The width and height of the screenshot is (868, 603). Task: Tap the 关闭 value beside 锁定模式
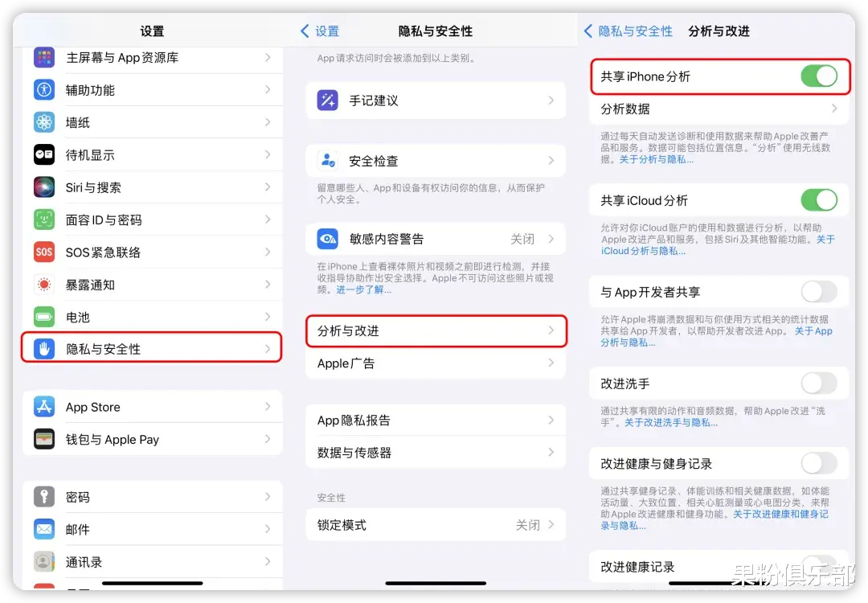click(527, 524)
